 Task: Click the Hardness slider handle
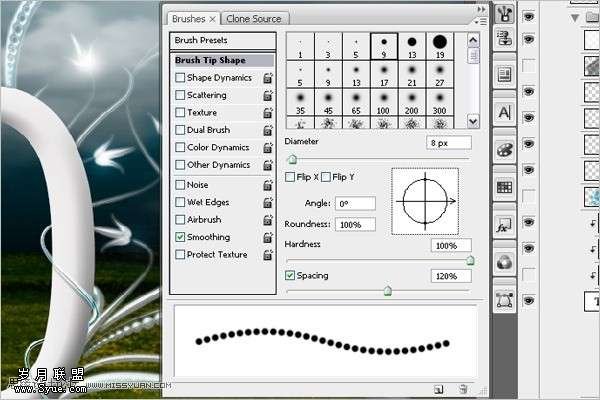point(470,261)
